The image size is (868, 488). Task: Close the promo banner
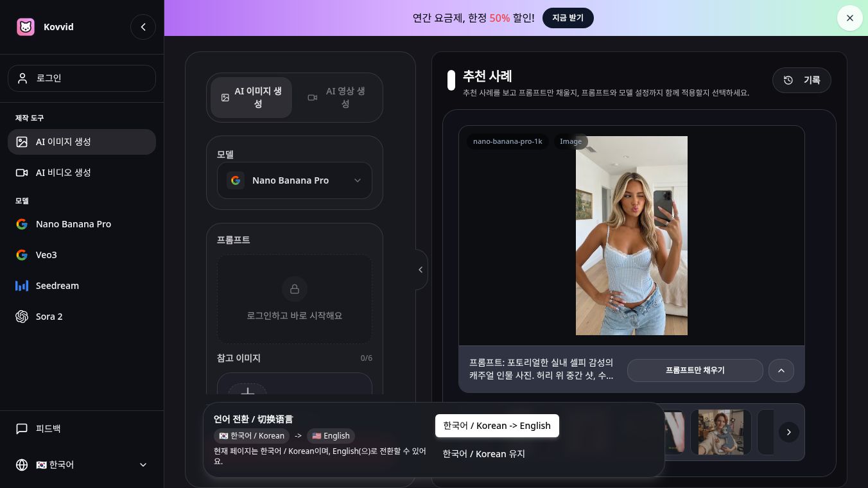pyautogui.click(x=850, y=18)
